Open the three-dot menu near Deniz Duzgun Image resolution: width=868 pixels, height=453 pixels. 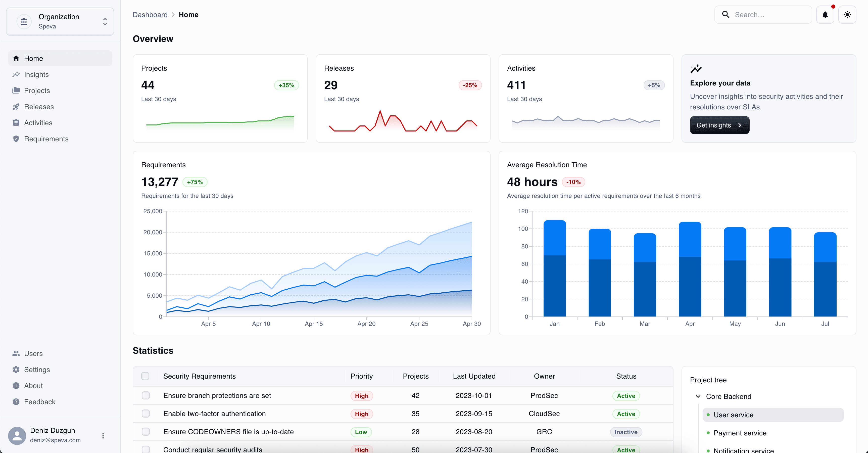point(103,435)
